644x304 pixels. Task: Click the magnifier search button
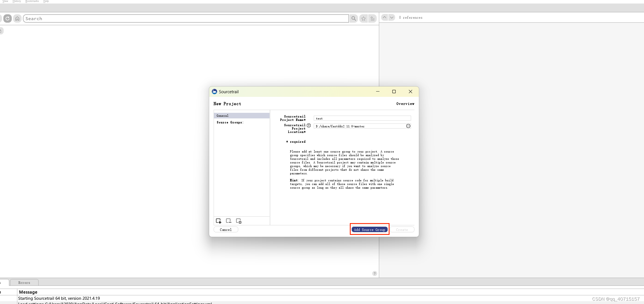354,18
